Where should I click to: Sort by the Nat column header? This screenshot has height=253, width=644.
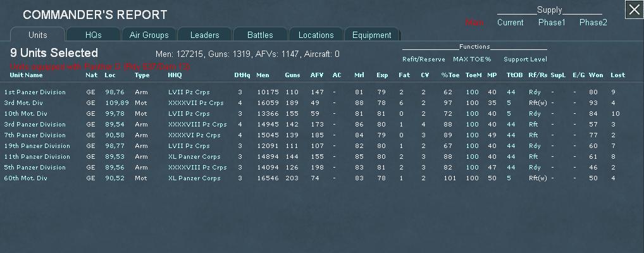point(92,75)
